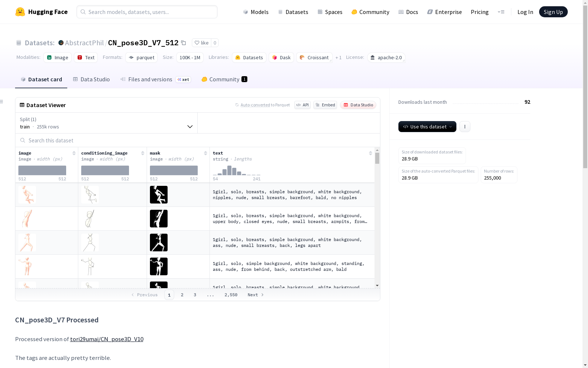This screenshot has height=368, width=588.
Task: Expand the Use this dataset dropdown
Action: (427, 127)
